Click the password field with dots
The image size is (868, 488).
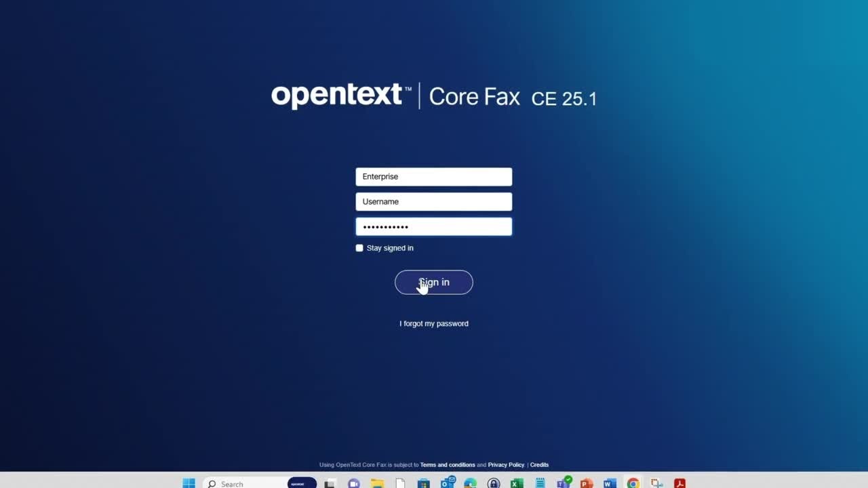tap(433, 226)
